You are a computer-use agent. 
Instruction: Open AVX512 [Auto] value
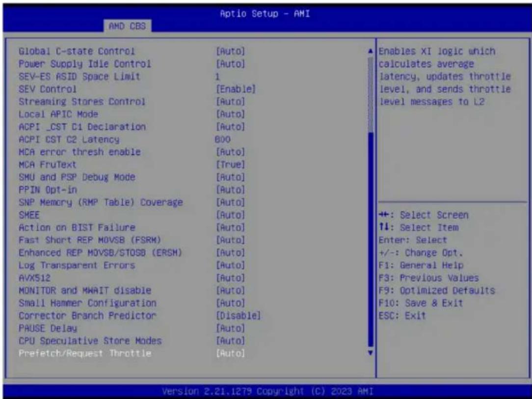230,278
